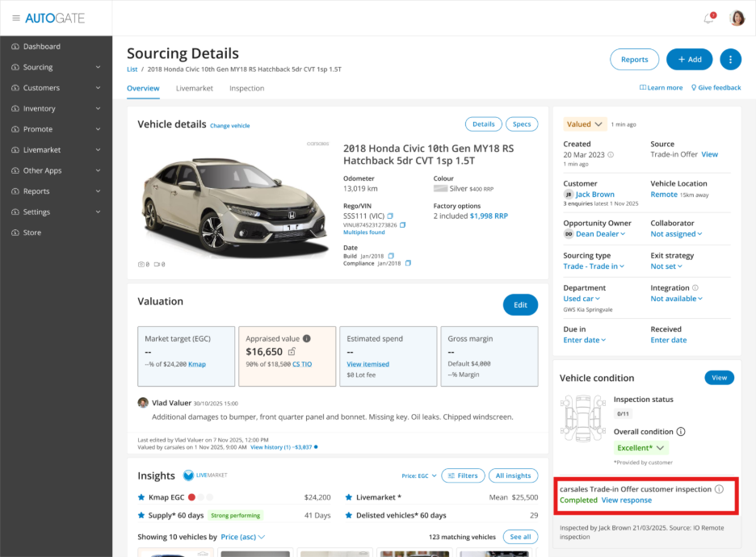Click View response link
The height and width of the screenshot is (557, 756).
pos(626,500)
